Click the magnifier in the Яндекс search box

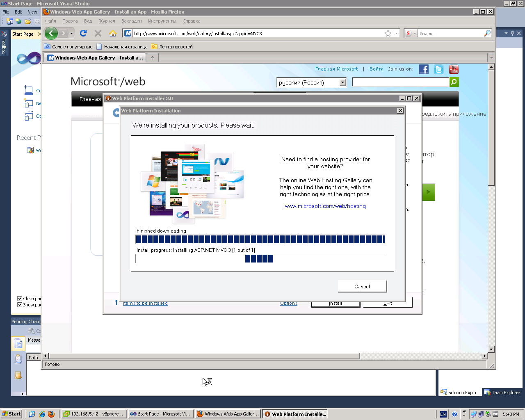(x=487, y=33)
